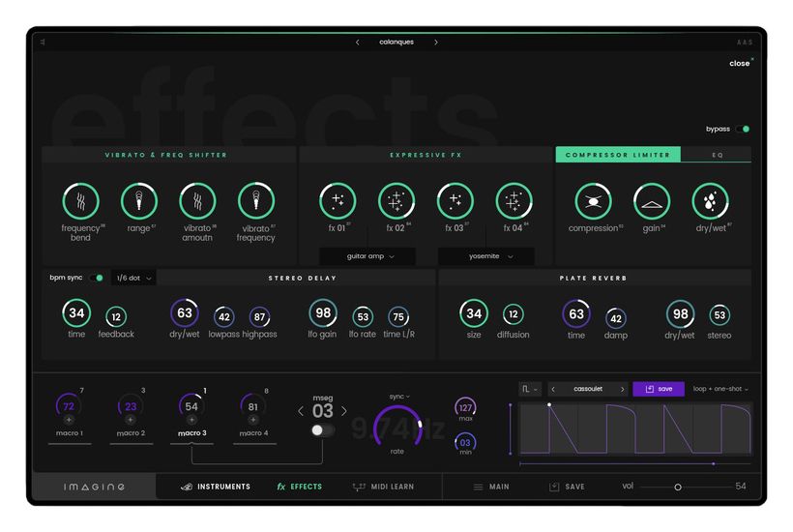
Task: Close the effects panel
Action: click(741, 63)
